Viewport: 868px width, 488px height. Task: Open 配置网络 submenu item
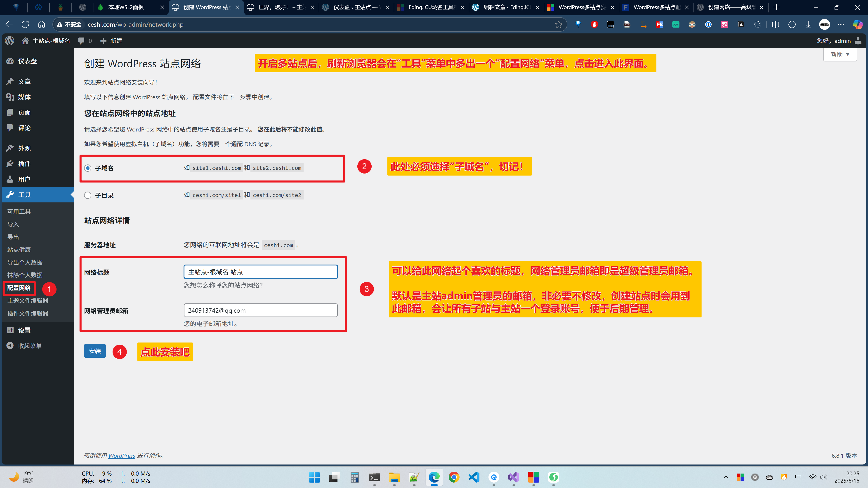[x=19, y=288]
